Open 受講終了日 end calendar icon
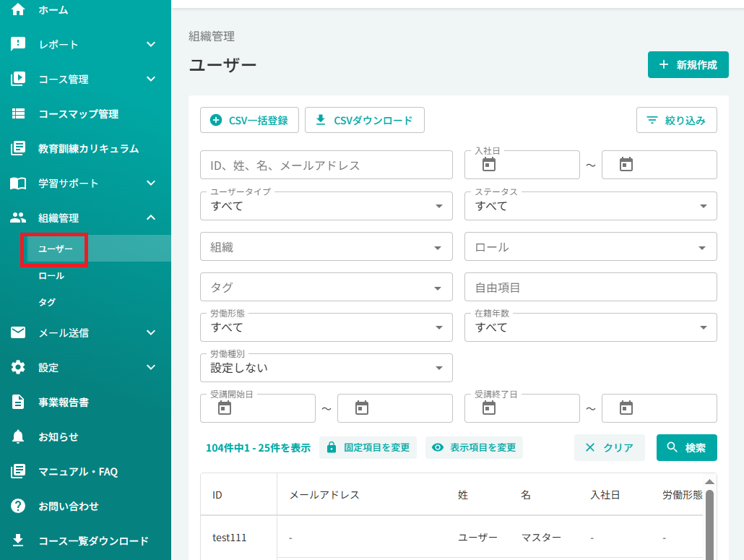744x560 pixels. 626,408
